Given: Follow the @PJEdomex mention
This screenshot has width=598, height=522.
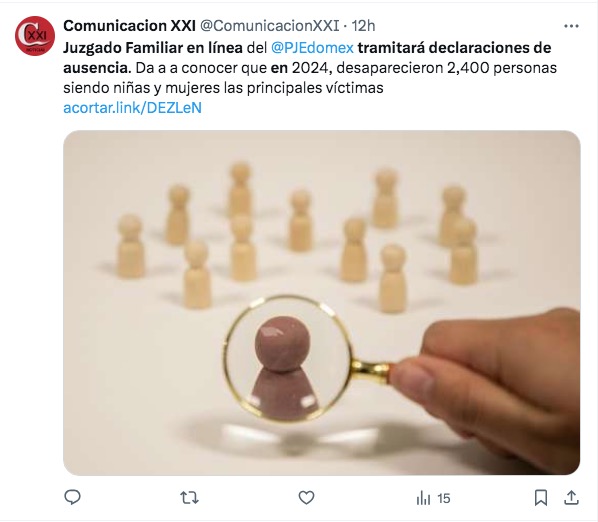Looking at the screenshot, I should click(x=312, y=48).
